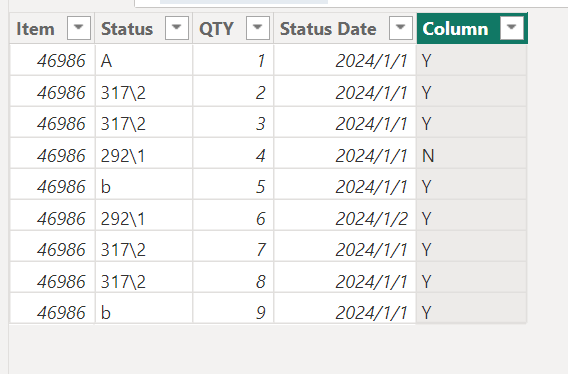Image resolution: width=568 pixels, height=374 pixels.
Task: Open the Column header filter dropdown
Action: (x=511, y=28)
